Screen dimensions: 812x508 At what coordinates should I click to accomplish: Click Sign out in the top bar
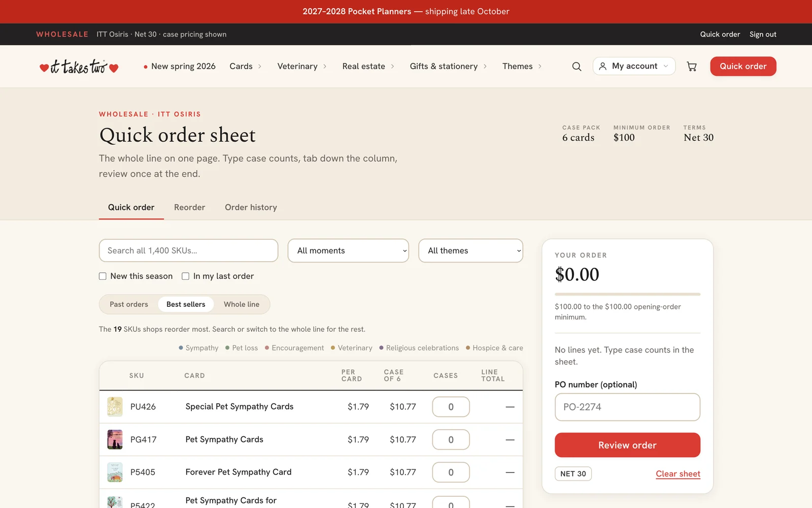(763, 35)
